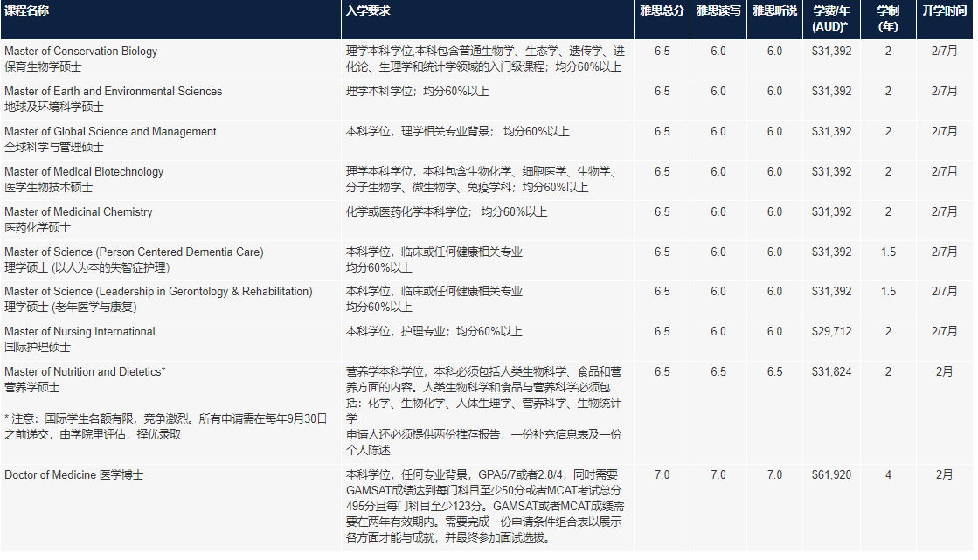Image resolution: width=978 pixels, height=560 pixels.
Task: Click 地球及环境科学硕士 Chinese course title
Action: [x=54, y=107]
